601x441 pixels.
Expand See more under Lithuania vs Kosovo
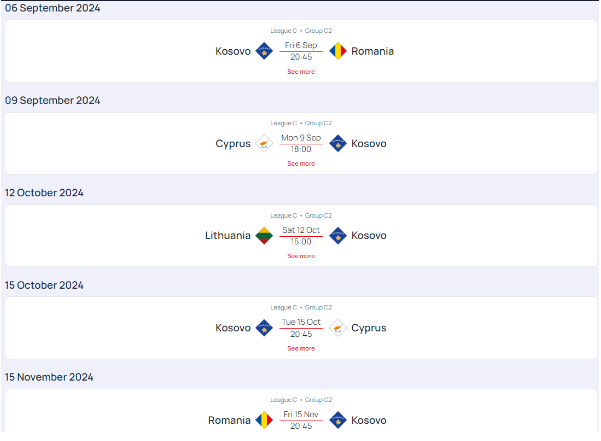tap(301, 256)
